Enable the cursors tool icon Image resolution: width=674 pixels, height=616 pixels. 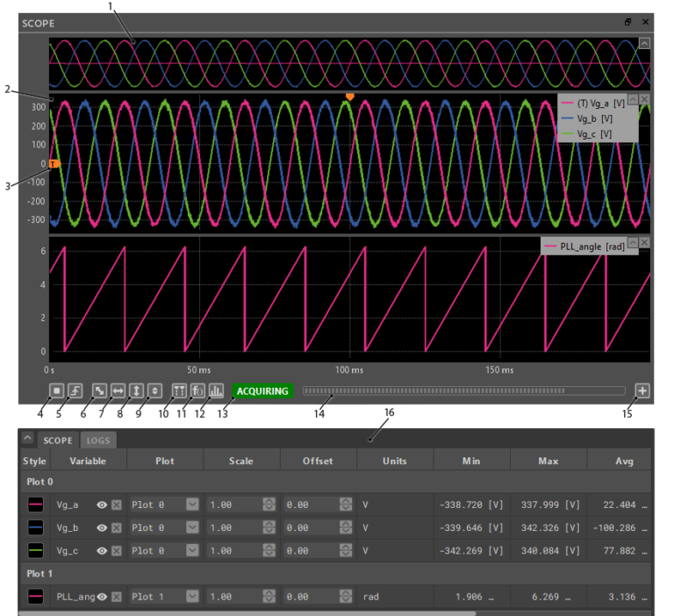coord(178,390)
